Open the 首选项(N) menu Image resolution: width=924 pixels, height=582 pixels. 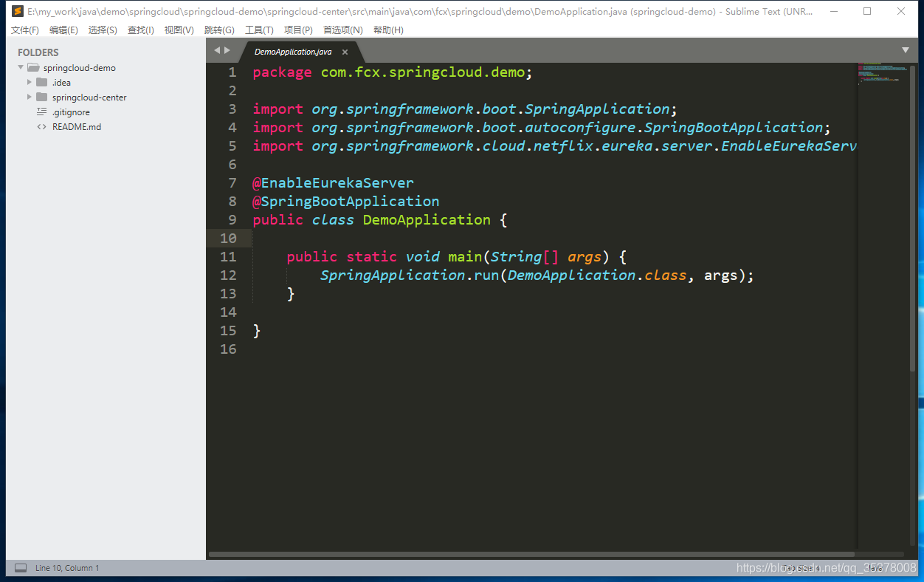(x=343, y=30)
